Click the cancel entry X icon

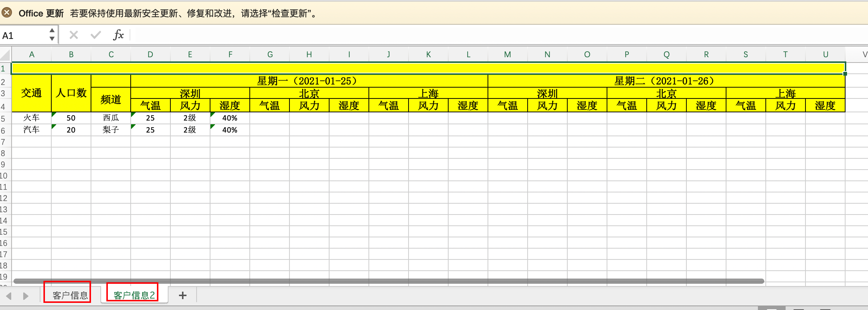tap(74, 35)
